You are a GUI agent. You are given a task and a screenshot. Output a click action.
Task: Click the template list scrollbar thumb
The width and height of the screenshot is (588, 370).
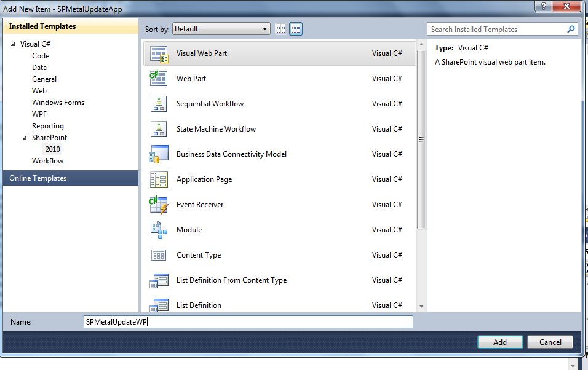point(421,140)
